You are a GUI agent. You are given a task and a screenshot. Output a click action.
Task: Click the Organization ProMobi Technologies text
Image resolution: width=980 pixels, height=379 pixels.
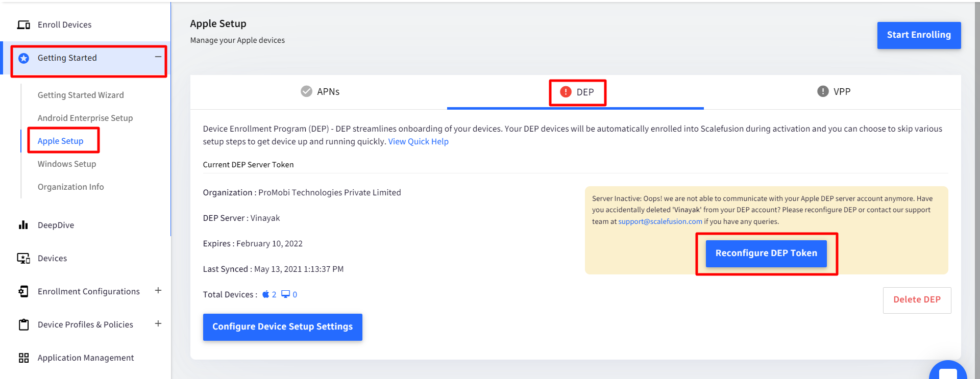pos(302,192)
